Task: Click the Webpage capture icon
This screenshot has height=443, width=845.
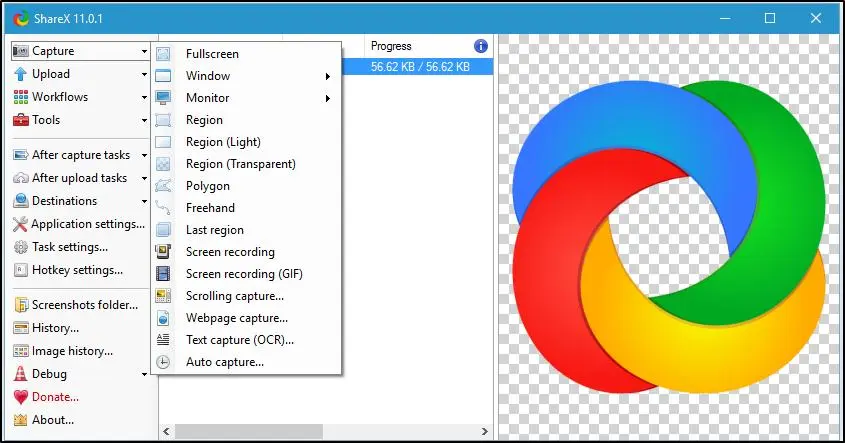Action: coord(163,318)
